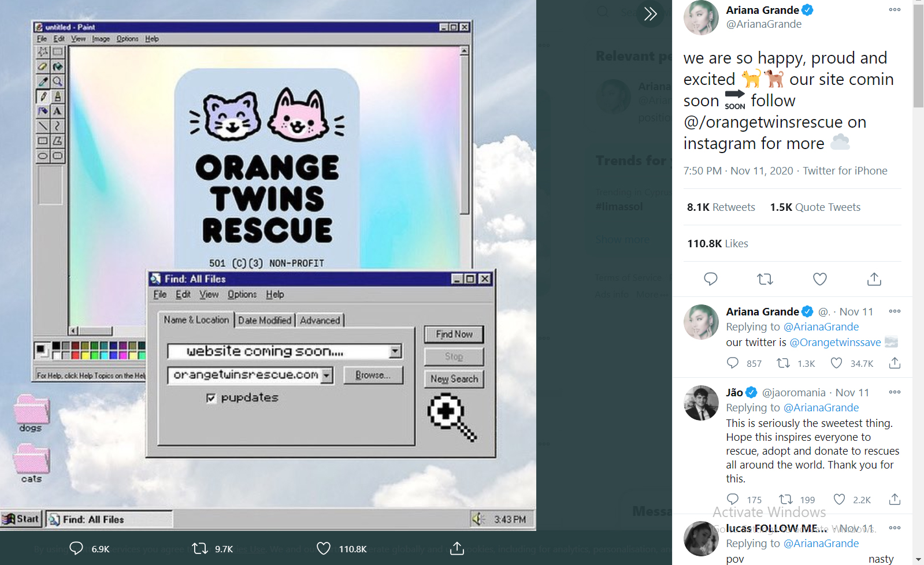
Task: Share Jão's tweet
Action: tap(895, 499)
